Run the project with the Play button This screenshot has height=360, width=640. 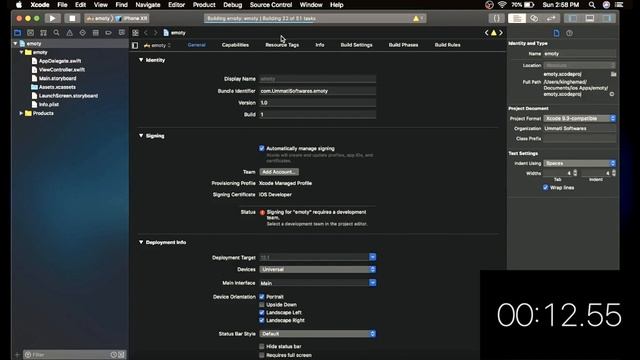[52, 18]
